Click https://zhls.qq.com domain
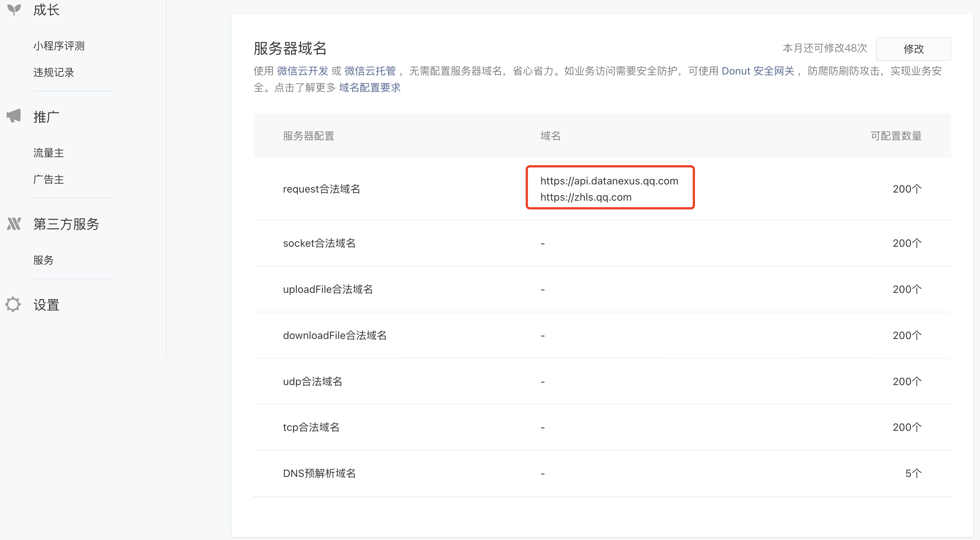This screenshot has height=540, width=980. point(586,197)
